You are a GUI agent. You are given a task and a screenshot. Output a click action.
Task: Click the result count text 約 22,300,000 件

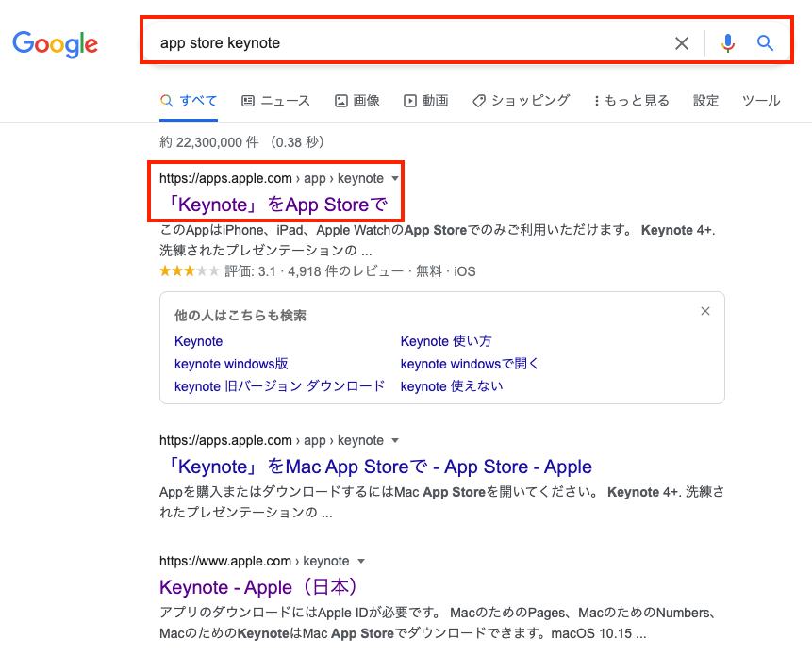(209, 142)
